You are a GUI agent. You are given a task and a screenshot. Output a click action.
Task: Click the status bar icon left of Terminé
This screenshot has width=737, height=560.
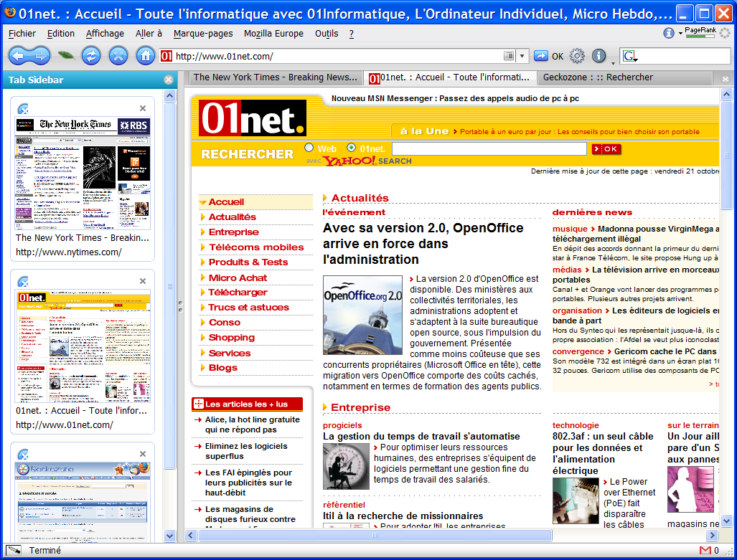(x=14, y=550)
